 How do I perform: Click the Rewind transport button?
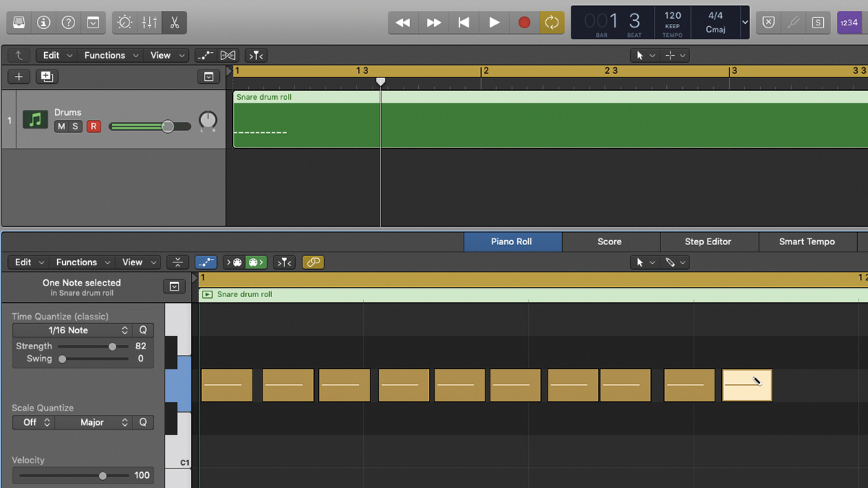click(403, 22)
